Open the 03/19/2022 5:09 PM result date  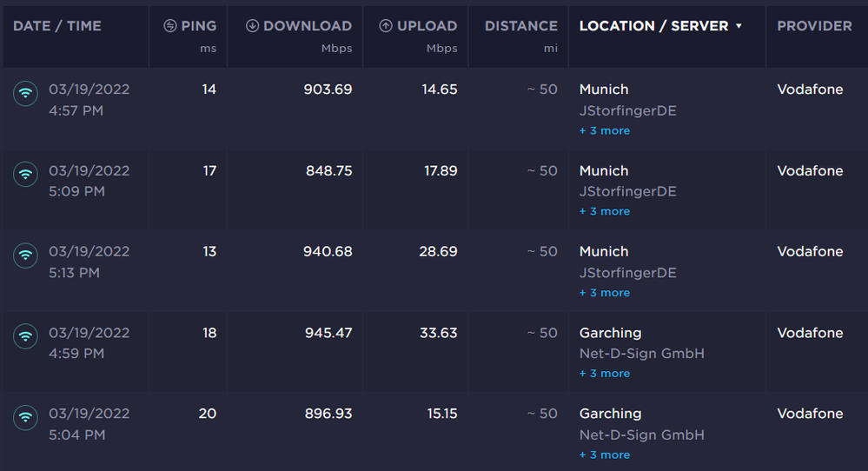[89, 170]
